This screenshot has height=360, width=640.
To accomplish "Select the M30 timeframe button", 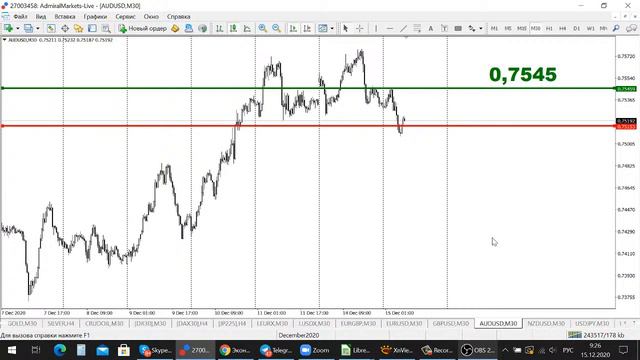I will (536, 28).
